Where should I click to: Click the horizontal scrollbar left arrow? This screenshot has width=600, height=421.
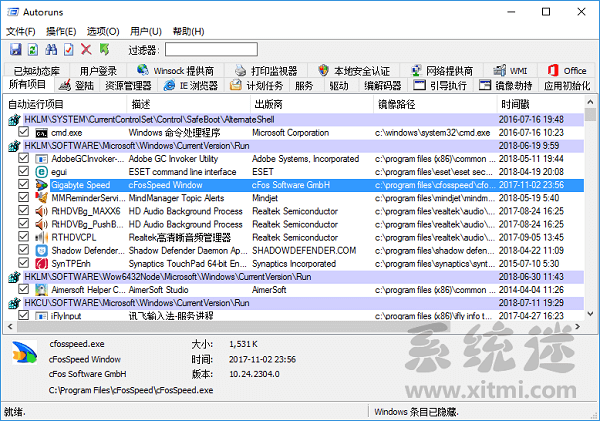click(10, 327)
